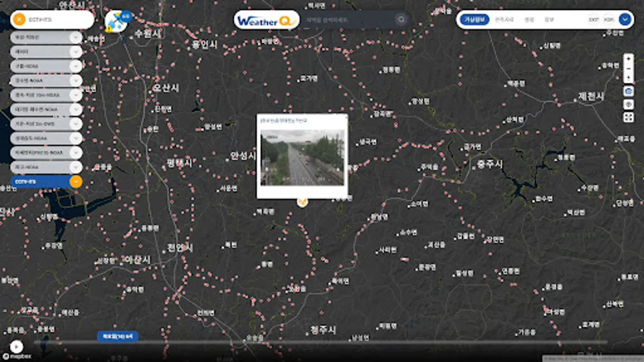Switch to the tab right of 기상정보
Image resolution: width=644 pixels, height=362 pixels.
504,19
